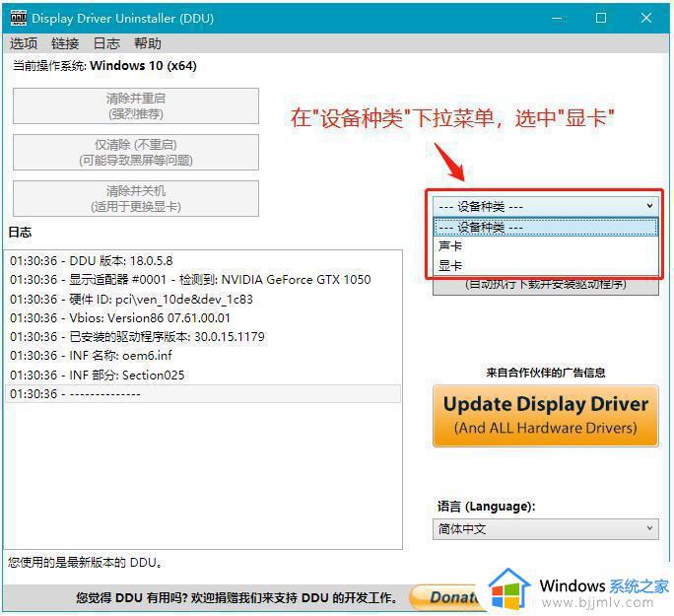Click the status text 您使用的是最新版本的 DDU
Screen dimensions: 674x616
pyautogui.click(x=85, y=562)
